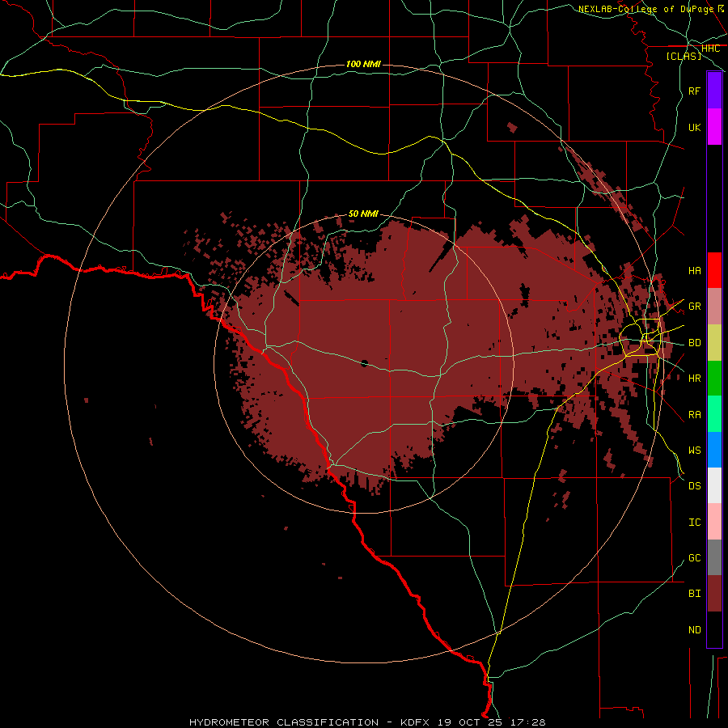Click the HHC product code text
The height and width of the screenshot is (728, 728).
[711, 49]
